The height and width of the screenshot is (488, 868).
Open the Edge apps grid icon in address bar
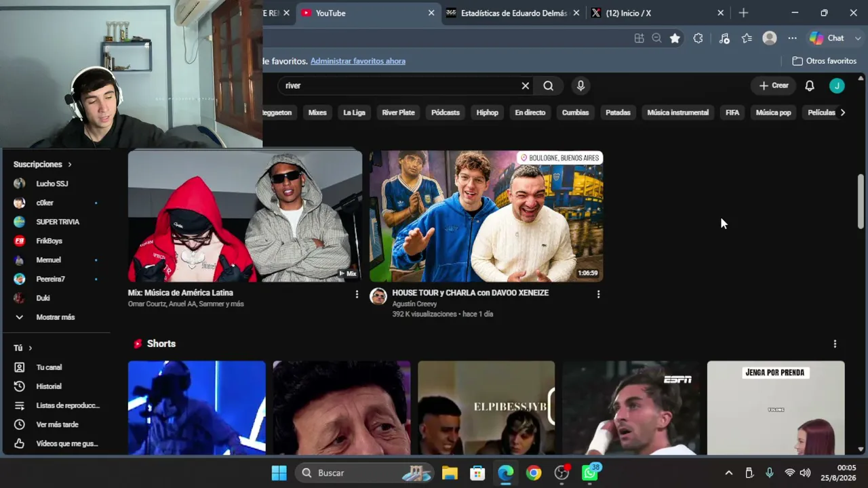point(639,39)
